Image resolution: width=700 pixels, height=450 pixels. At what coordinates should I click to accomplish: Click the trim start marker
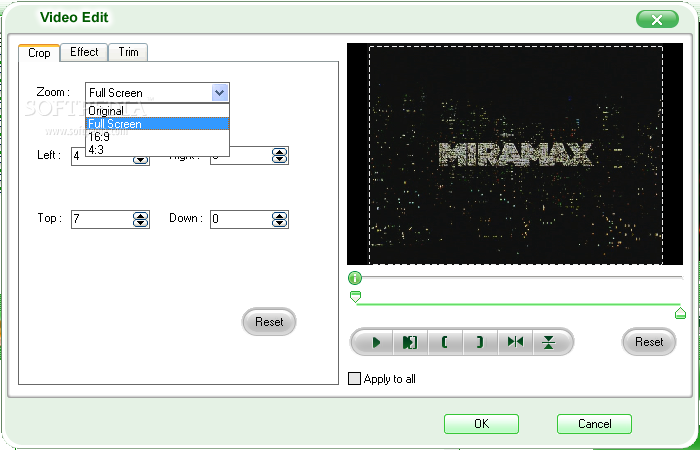(x=355, y=297)
